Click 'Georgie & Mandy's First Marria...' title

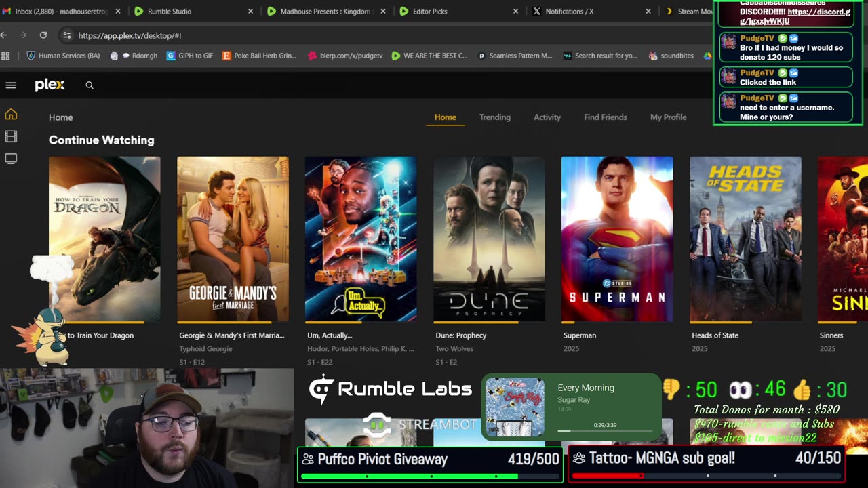pyautogui.click(x=232, y=335)
